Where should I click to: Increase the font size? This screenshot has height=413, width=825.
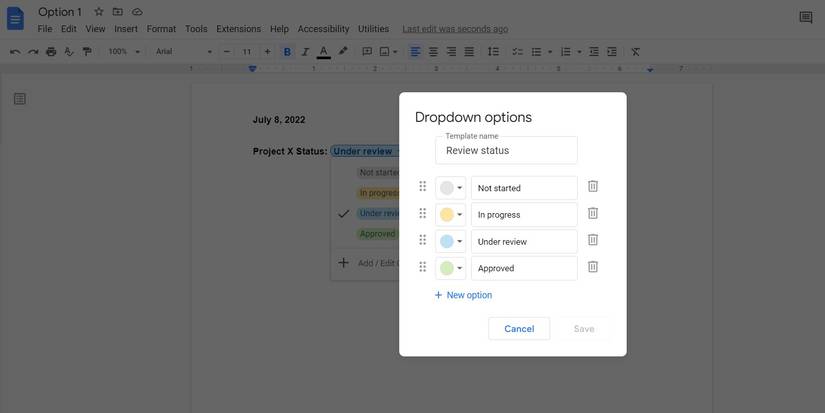point(267,52)
